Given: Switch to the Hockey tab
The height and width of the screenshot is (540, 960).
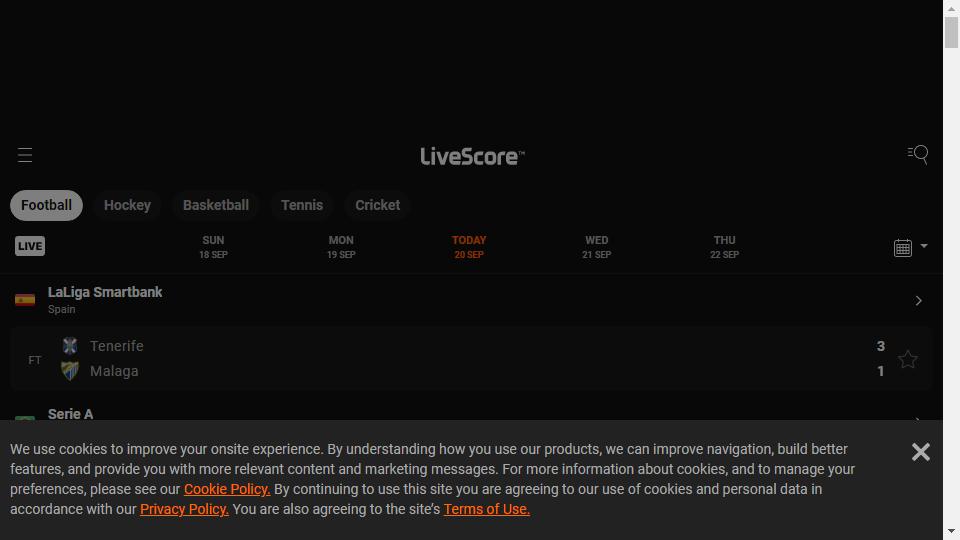Looking at the screenshot, I should 127,205.
